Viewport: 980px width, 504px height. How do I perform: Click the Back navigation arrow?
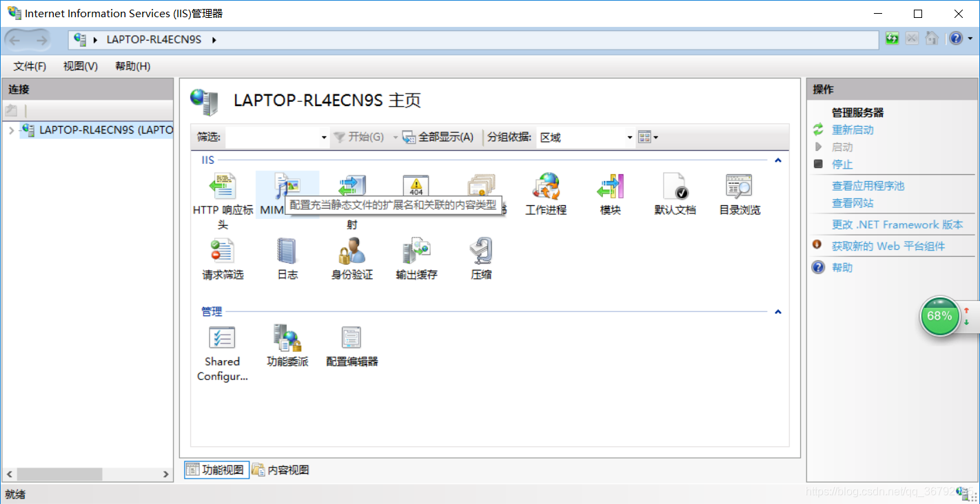pyautogui.click(x=15, y=40)
